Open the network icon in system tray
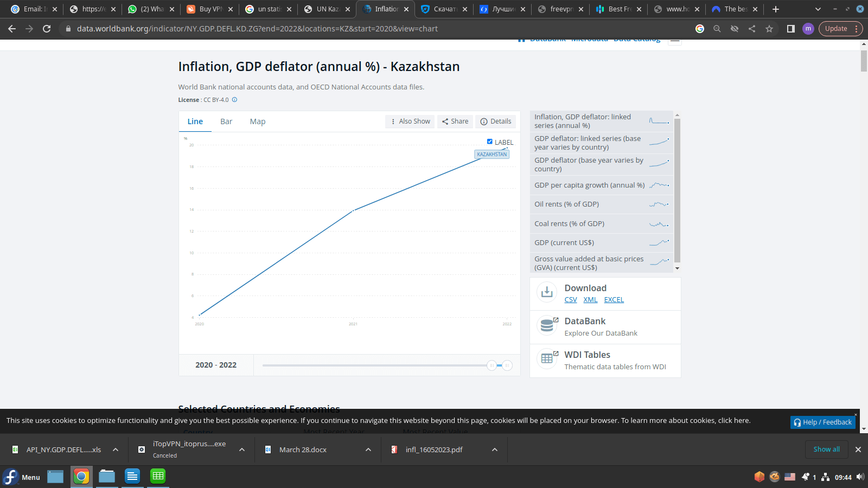The height and width of the screenshot is (488, 868). pos(825,477)
